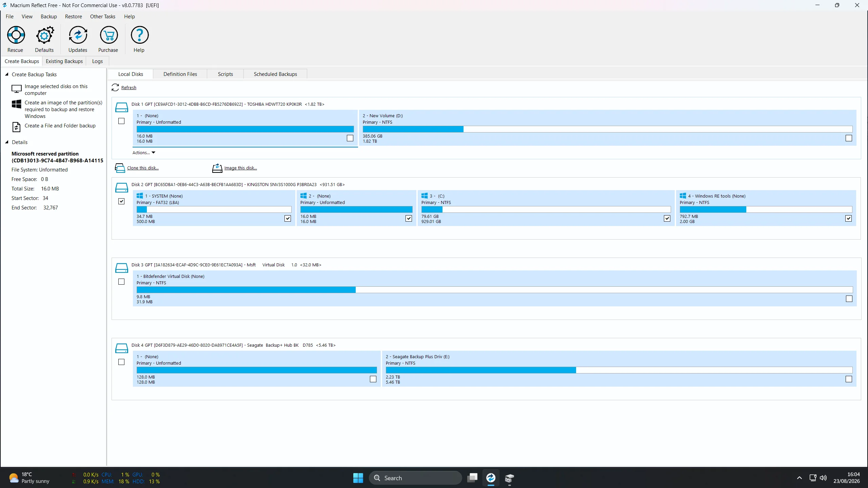Switch to the Scripts tab

click(225, 74)
